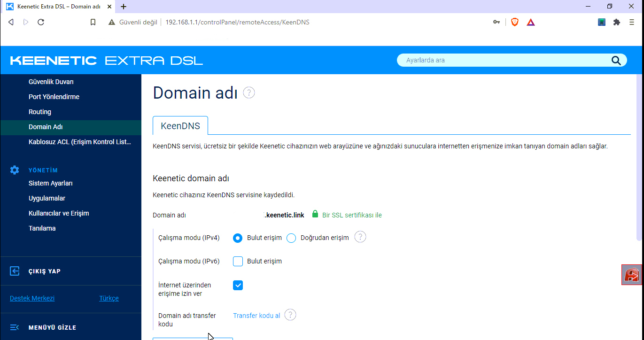Image resolution: width=644 pixels, height=340 pixels.
Task: Click the red floating widget icon
Action: point(632,275)
